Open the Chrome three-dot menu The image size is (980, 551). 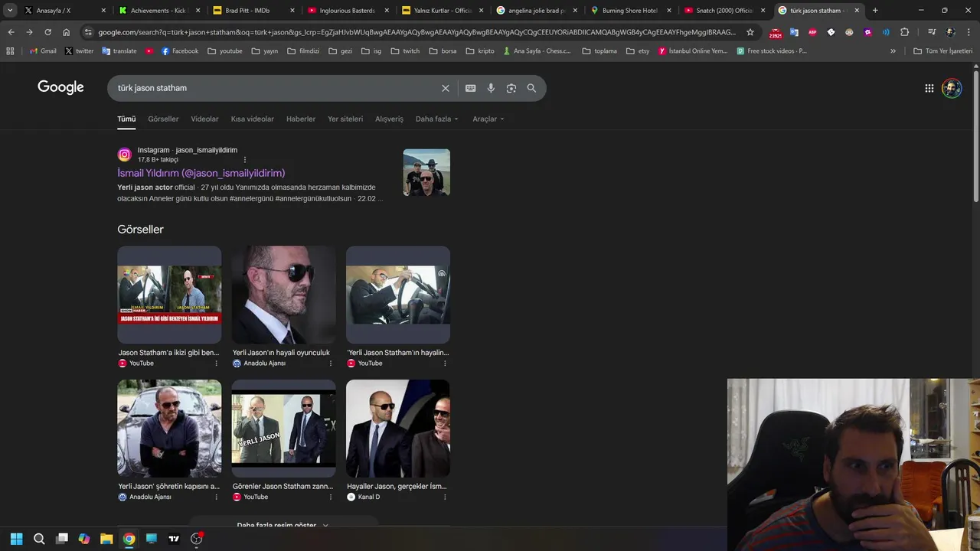point(969,32)
